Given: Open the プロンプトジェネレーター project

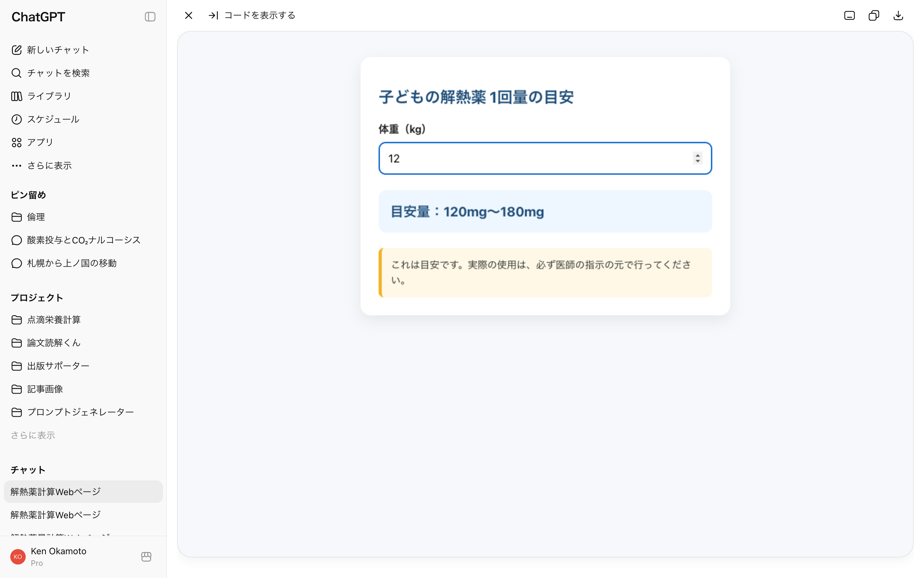Looking at the screenshot, I should [x=83, y=412].
